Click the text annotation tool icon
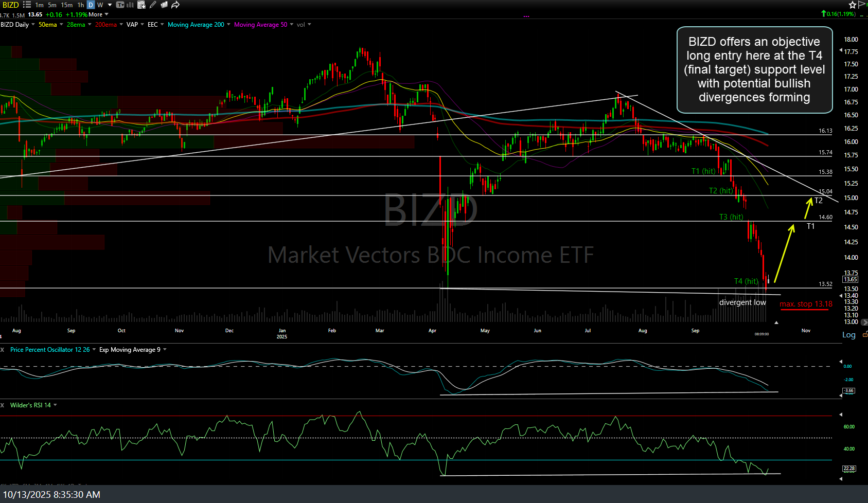Image resolution: width=868 pixels, height=503 pixels. [120, 5]
